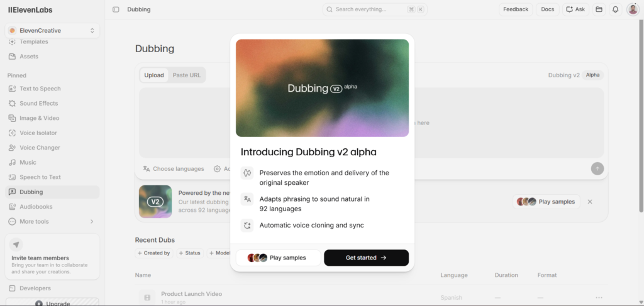The width and height of the screenshot is (644, 306).
Task: Select Dubbing in the sidebar
Action: pos(52,192)
